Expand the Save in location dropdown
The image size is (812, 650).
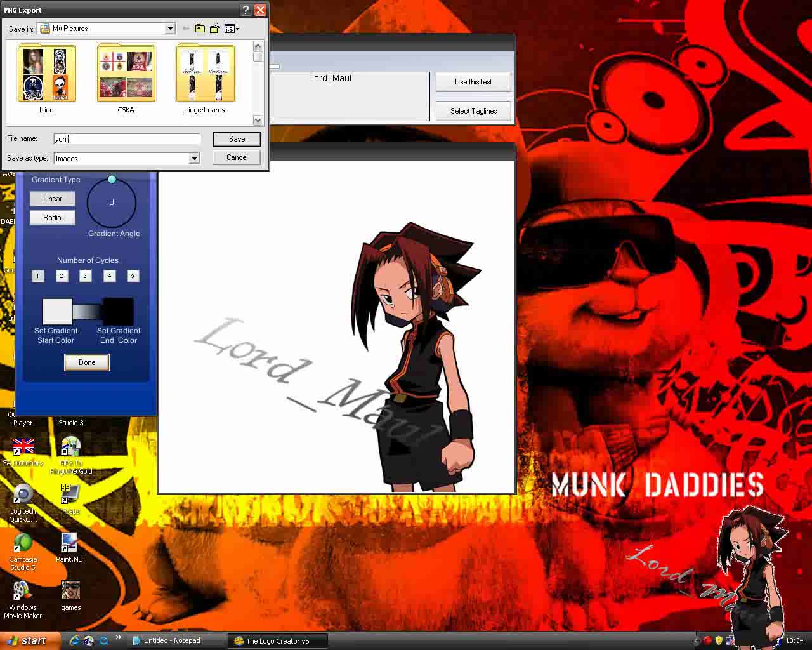[x=170, y=29]
